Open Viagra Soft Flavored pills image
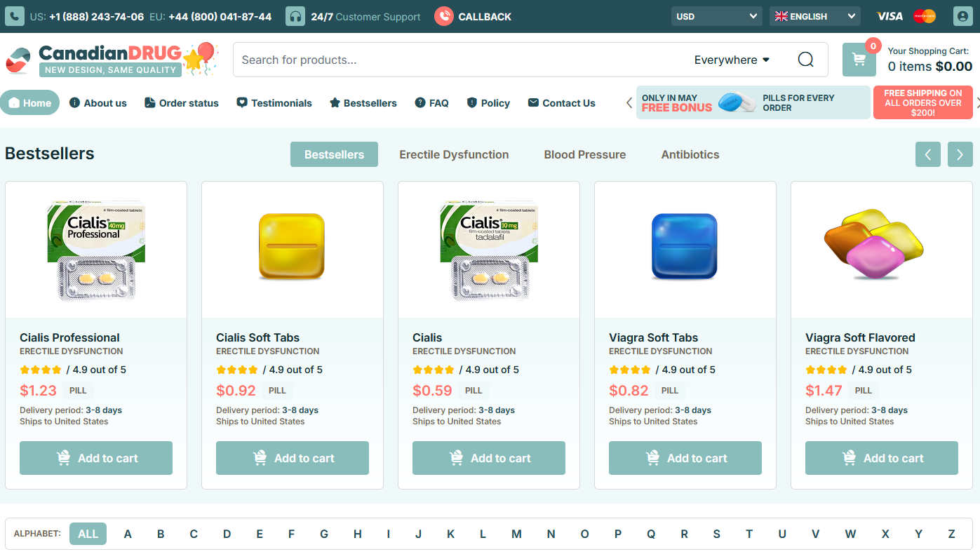The image size is (980, 559). tap(873, 245)
